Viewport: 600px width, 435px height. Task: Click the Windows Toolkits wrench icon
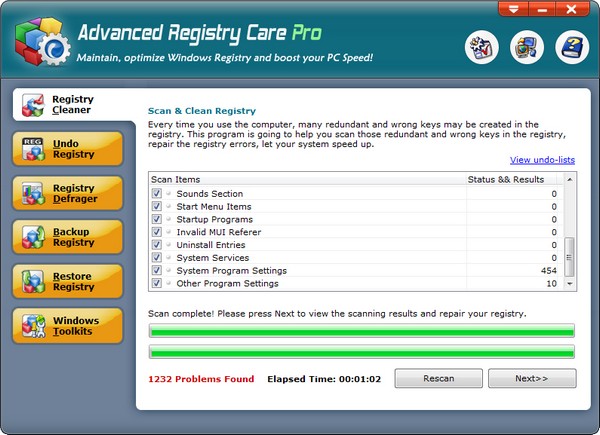[33, 325]
